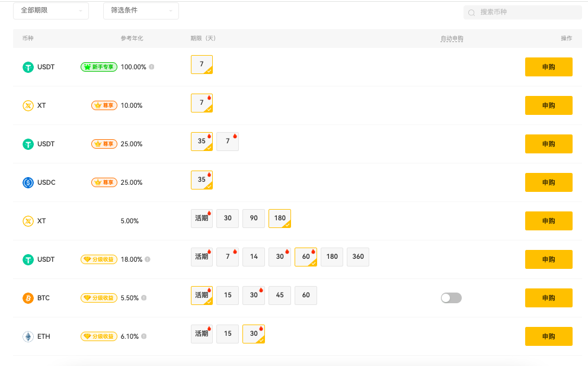Screen dimensions: 588x366
Task: Click the USDC coin icon
Action: click(28, 182)
